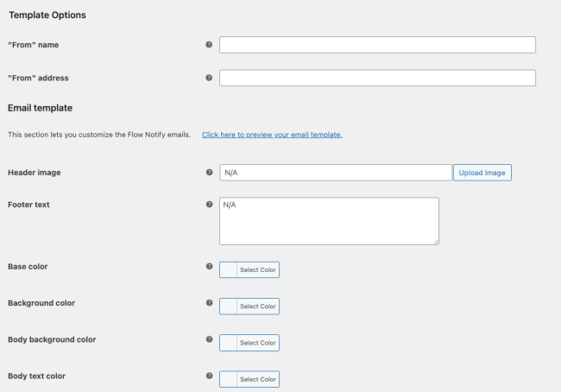Viewport: 561px width, 392px height.
Task: Click inside the Footer text textarea
Action: pyautogui.click(x=329, y=221)
